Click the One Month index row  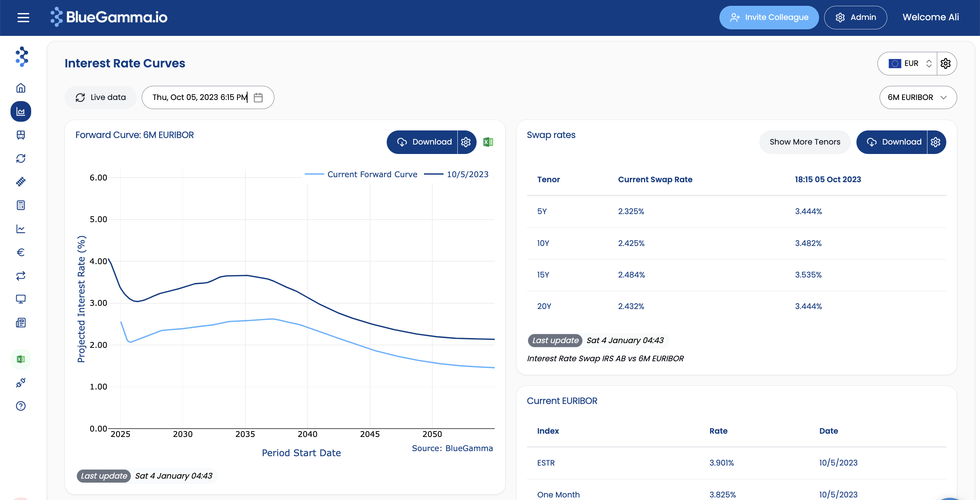[736, 491]
